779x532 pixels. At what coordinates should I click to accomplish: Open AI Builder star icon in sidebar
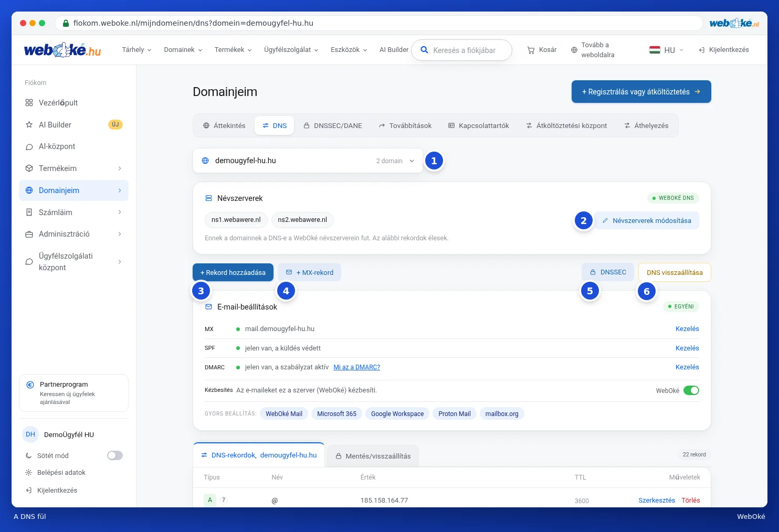coord(29,125)
